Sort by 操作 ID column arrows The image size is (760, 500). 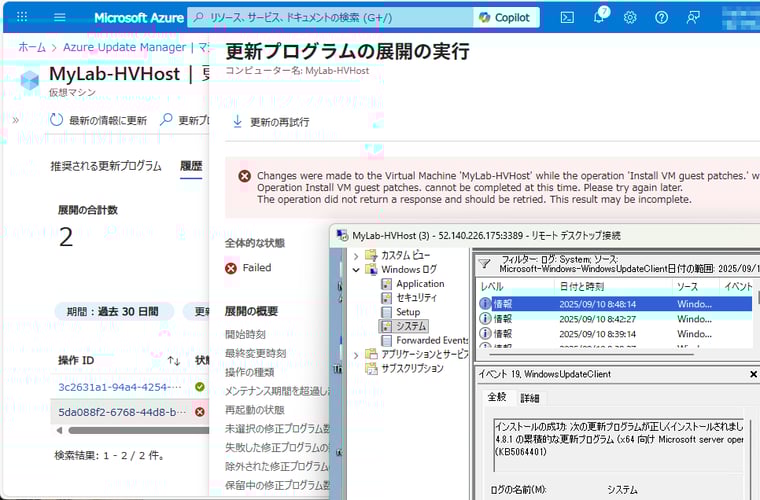click(174, 361)
